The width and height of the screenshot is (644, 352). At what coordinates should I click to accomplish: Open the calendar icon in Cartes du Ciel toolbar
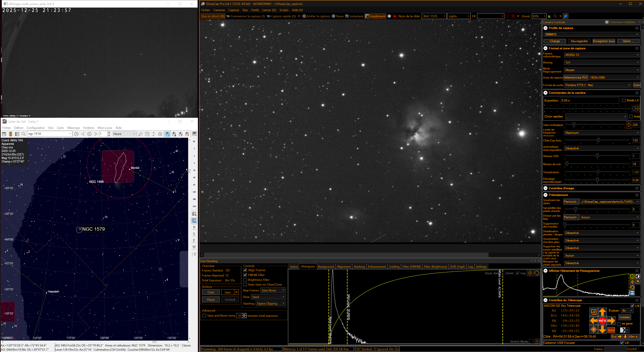[x=4, y=134]
